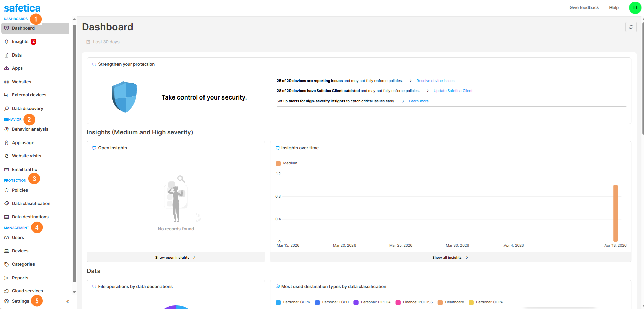The height and width of the screenshot is (309, 644).
Task: Open Insights via its bell icon
Action: 6,42
